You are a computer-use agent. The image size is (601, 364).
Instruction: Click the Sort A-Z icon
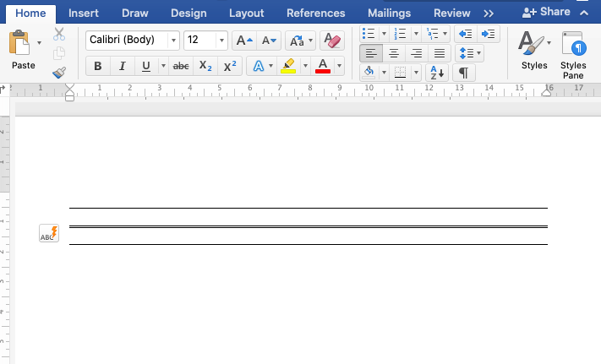click(437, 73)
